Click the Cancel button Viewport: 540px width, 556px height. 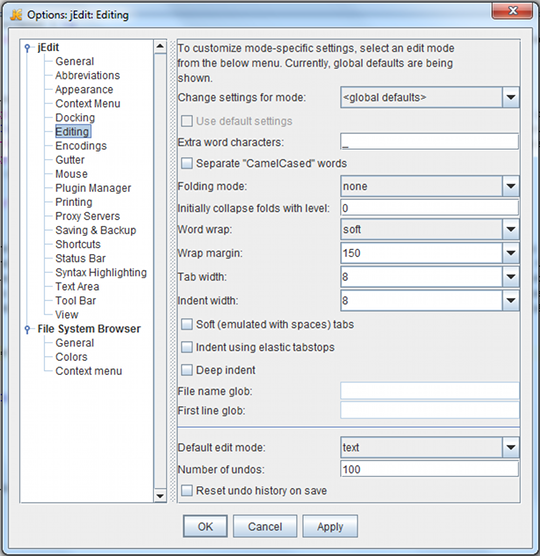click(x=265, y=527)
